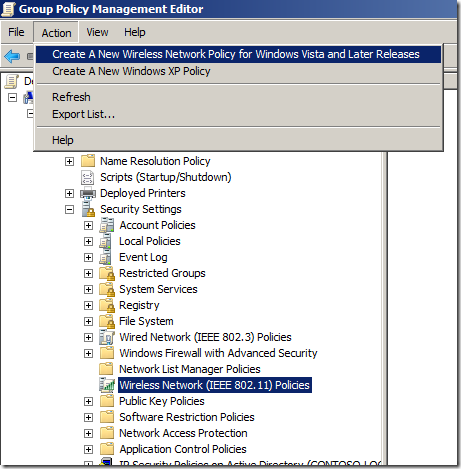The width and height of the screenshot is (461, 469).
Task: Select Name Resolution Policy tree item
Action: tap(155, 161)
